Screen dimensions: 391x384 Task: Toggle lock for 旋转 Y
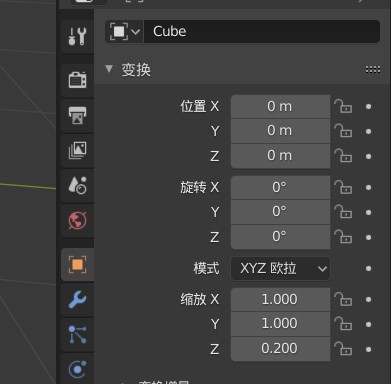click(343, 212)
